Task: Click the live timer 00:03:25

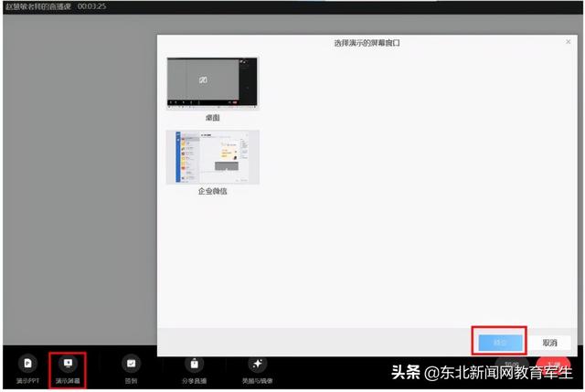Action: point(91,6)
